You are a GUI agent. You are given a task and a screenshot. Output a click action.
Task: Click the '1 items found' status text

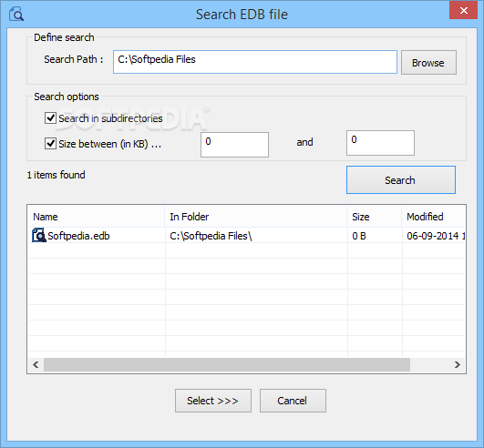pos(56,175)
